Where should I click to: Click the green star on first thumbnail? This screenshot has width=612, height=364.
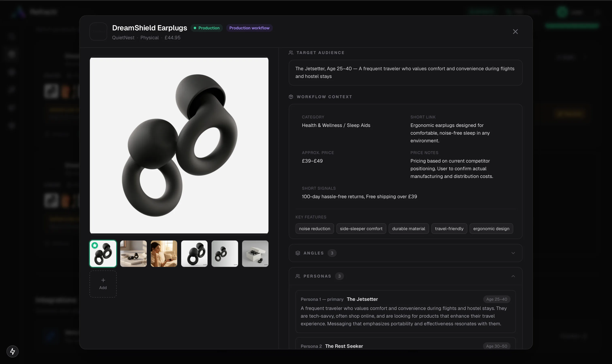95,245
